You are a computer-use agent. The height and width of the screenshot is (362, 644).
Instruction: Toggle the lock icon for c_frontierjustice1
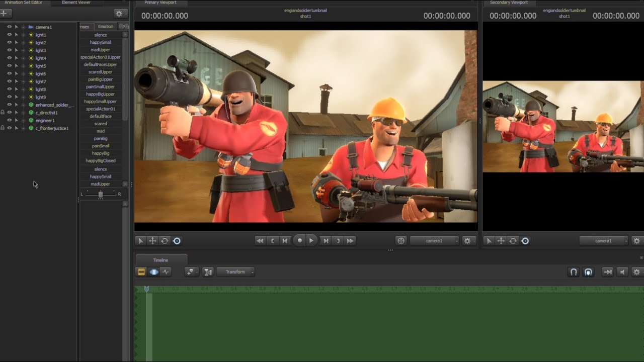tap(3, 128)
